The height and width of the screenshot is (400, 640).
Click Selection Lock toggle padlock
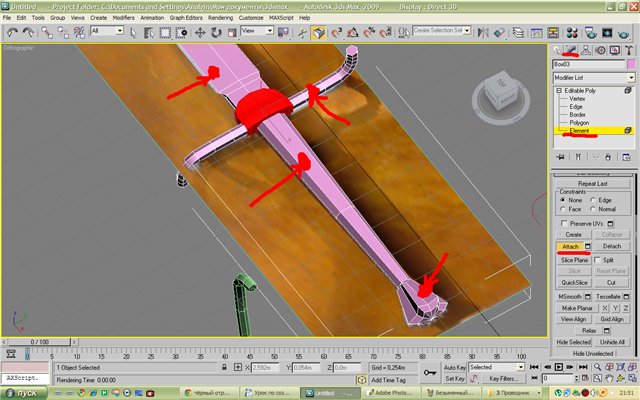224,367
